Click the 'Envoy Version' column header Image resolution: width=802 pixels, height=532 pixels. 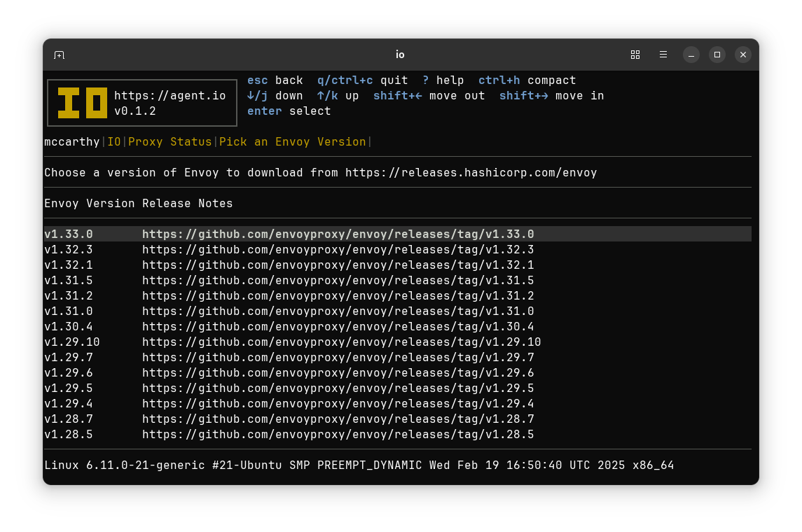pos(90,204)
